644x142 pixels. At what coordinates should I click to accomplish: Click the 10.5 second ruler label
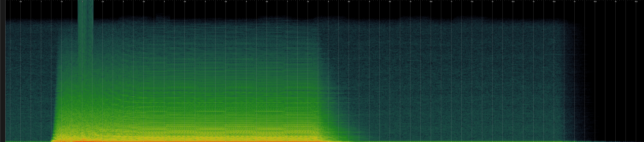click(431, 2)
